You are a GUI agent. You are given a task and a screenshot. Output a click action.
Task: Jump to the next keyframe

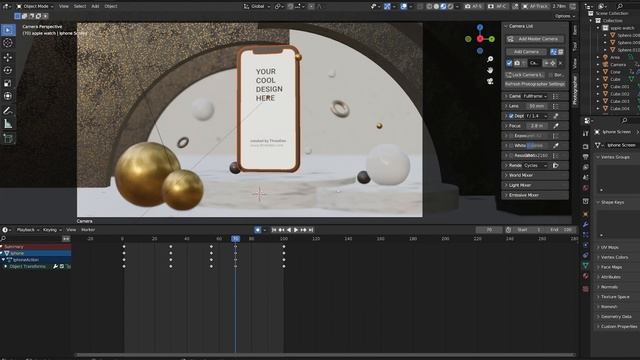tap(303, 230)
